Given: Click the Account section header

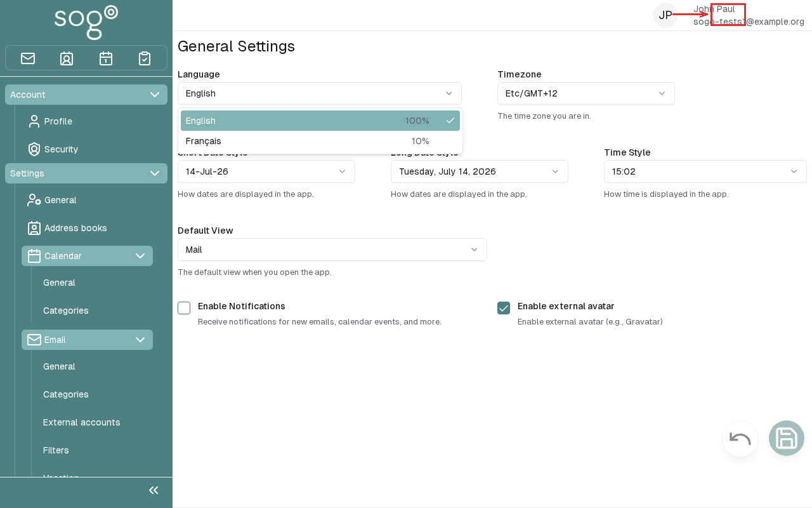Looking at the screenshot, I should click(x=86, y=95).
